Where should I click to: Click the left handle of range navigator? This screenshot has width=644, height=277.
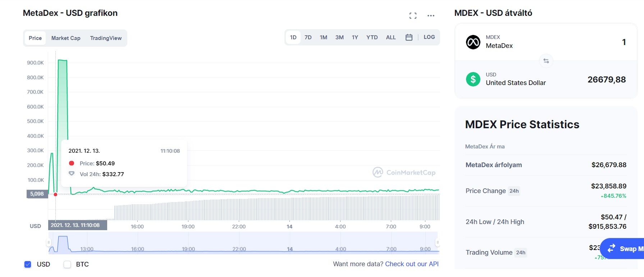point(49,242)
